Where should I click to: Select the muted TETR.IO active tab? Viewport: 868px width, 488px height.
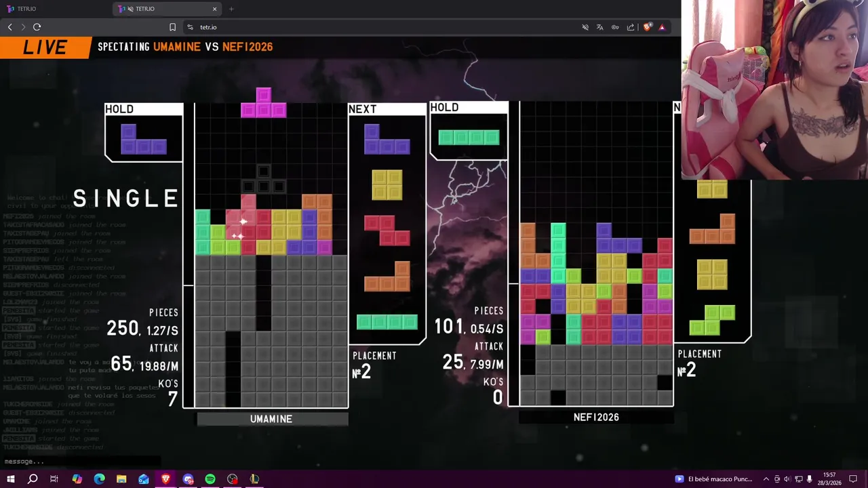[x=167, y=9]
